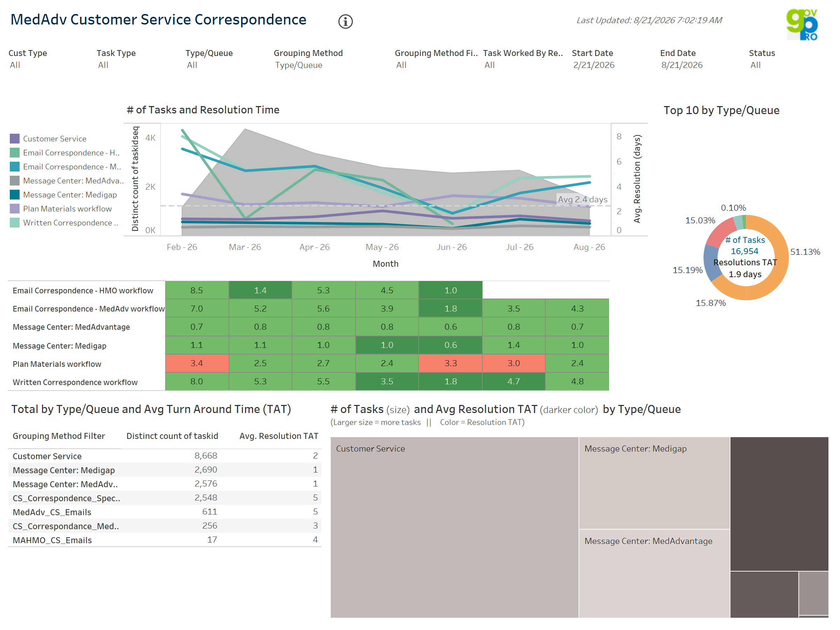Screen dimensions: 840x630
Task: Click the Distinct count of taskid header
Action: 172,436
